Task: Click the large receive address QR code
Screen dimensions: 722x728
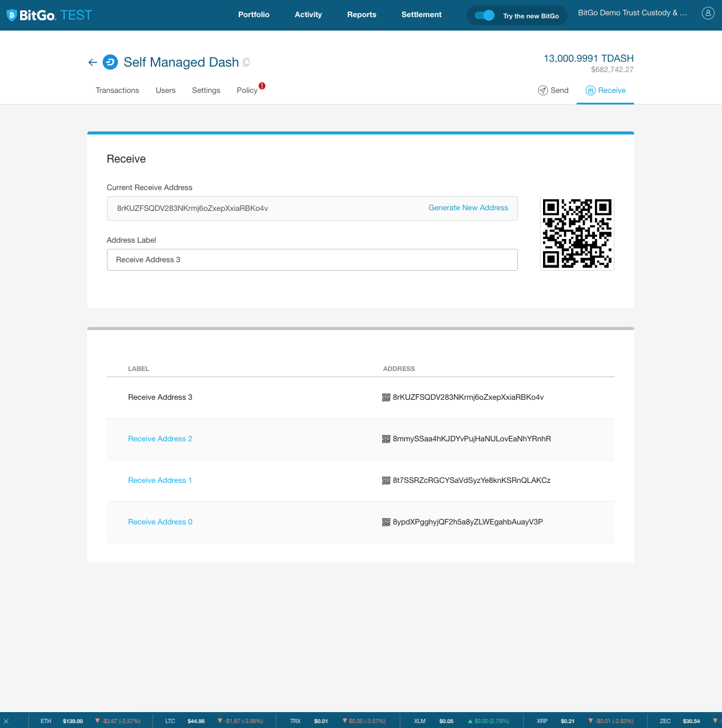Action: [x=577, y=233]
